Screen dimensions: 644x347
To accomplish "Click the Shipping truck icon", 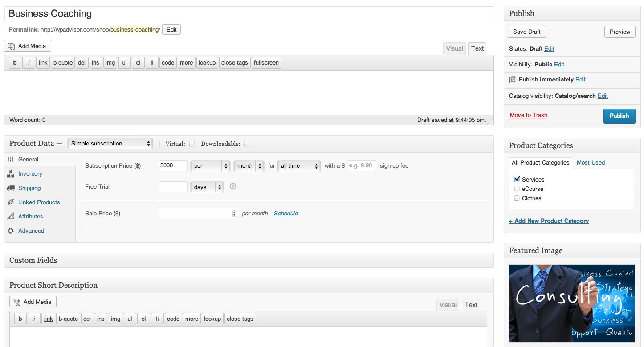I will click(11, 188).
